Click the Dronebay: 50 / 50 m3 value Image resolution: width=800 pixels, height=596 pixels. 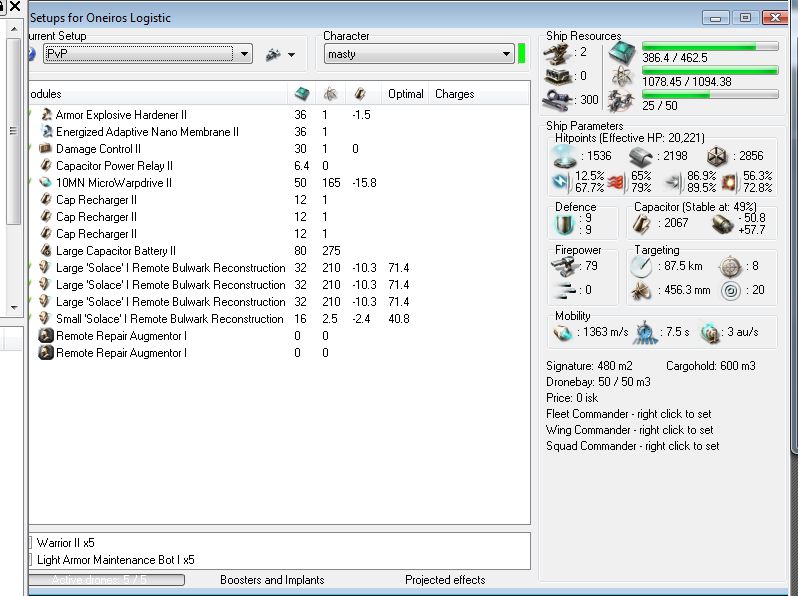(x=598, y=382)
